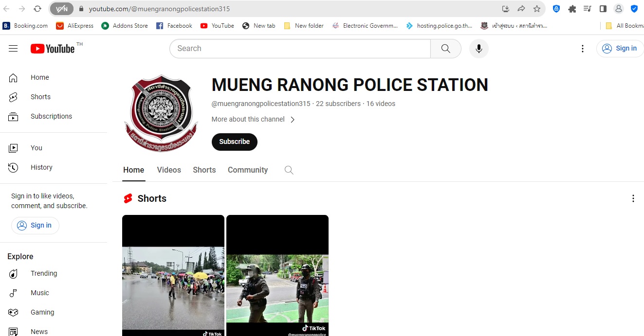Subscribe to Mueng Ranong Police Station
The width and height of the screenshot is (644, 336).
pos(234,142)
